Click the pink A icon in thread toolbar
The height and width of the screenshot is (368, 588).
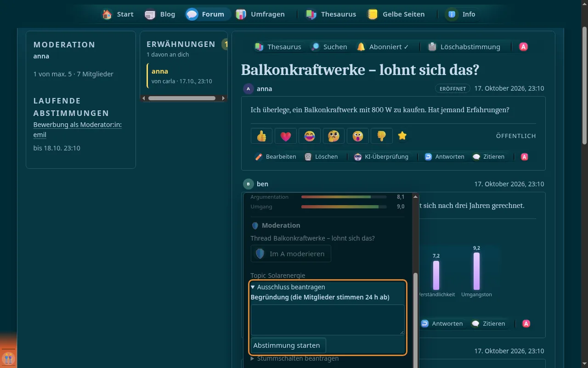[523, 47]
